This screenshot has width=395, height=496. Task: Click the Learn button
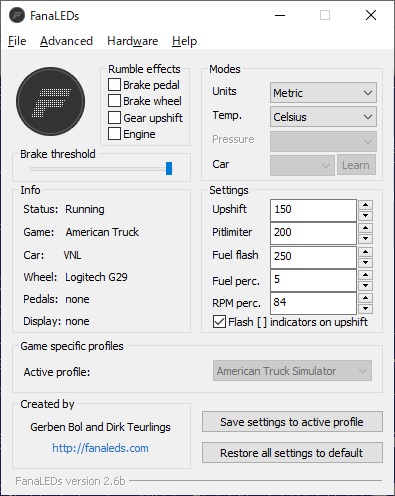(x=356, y=165)
